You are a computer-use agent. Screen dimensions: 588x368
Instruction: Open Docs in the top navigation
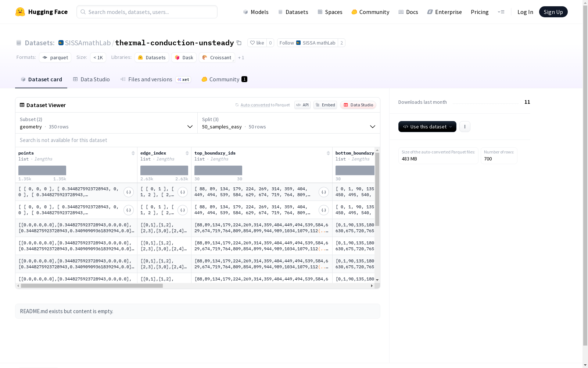408,12
